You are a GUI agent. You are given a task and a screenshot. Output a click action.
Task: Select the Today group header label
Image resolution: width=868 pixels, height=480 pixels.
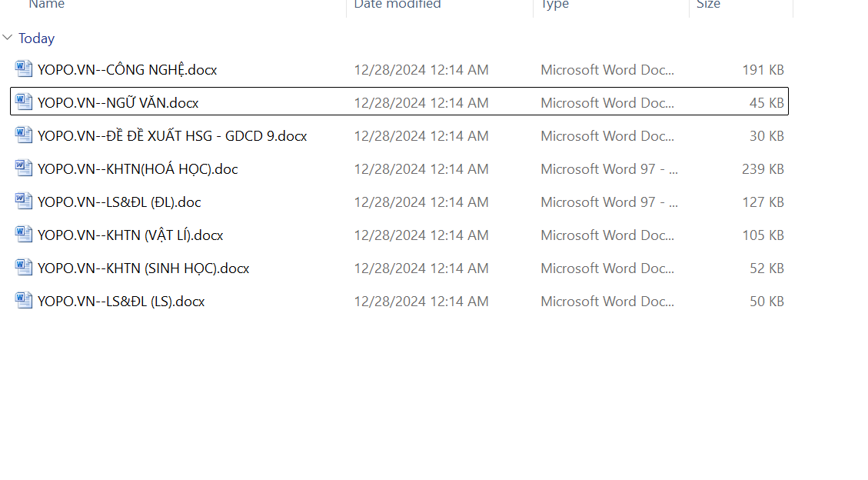37,38
